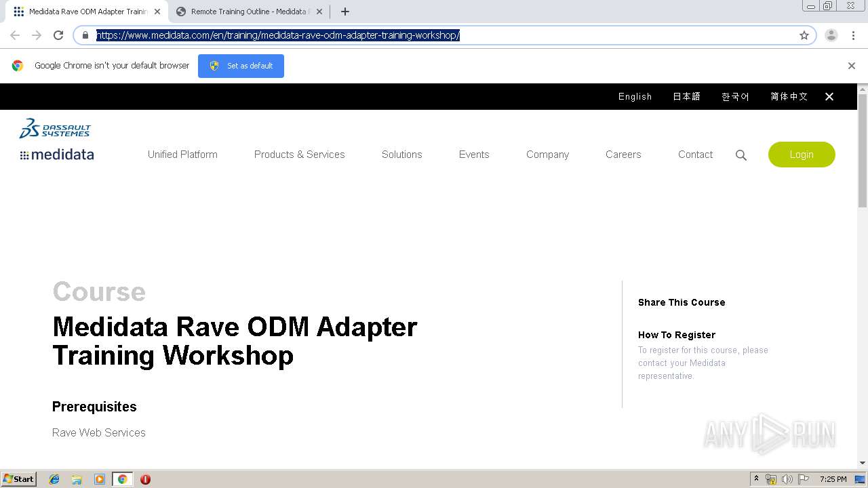Open the Events menu

[x=474, y=155]
